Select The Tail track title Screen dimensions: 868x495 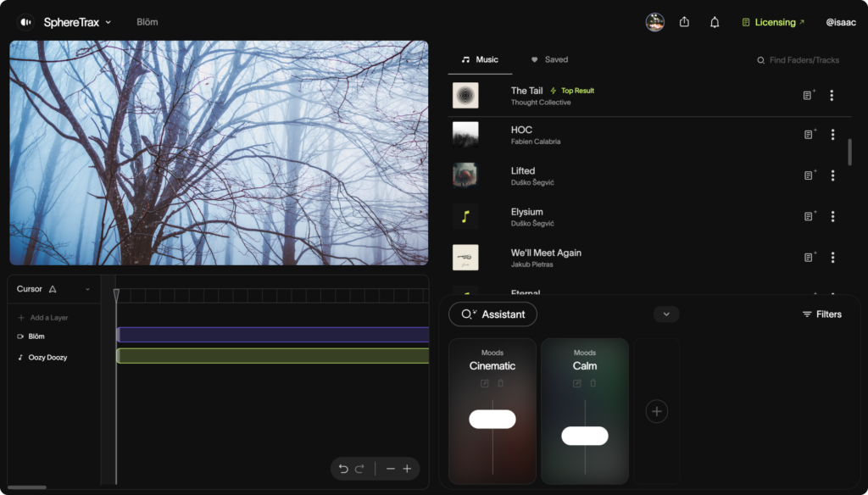coord(526,90)
